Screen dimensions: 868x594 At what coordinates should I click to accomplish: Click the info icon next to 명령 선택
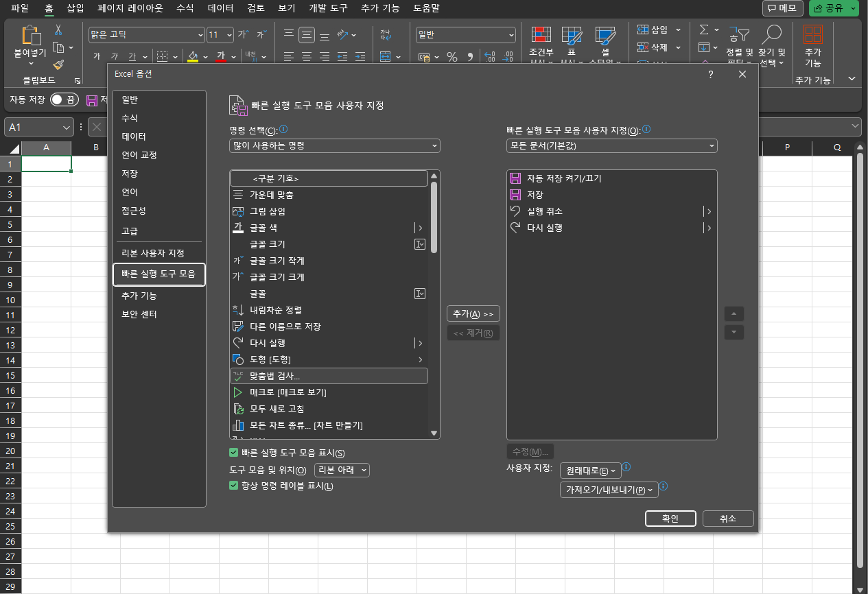tap(283, 129)
